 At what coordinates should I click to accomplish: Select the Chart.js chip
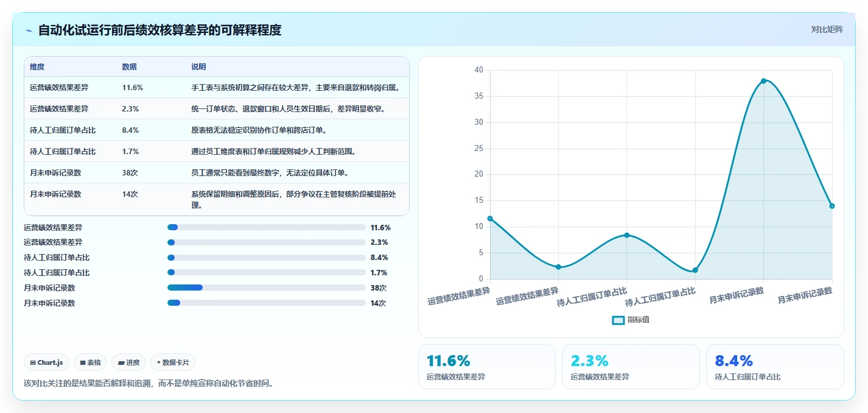47,362
